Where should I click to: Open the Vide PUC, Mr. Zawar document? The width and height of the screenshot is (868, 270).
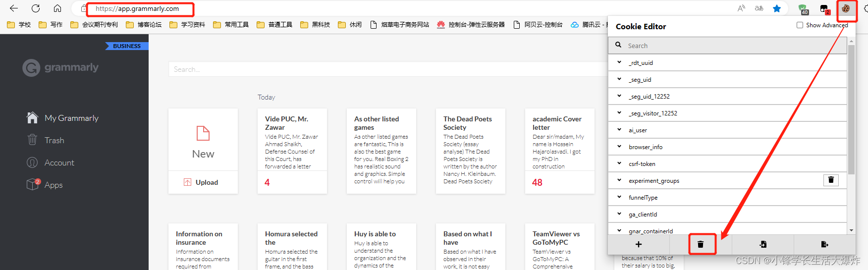click(292, 151)
